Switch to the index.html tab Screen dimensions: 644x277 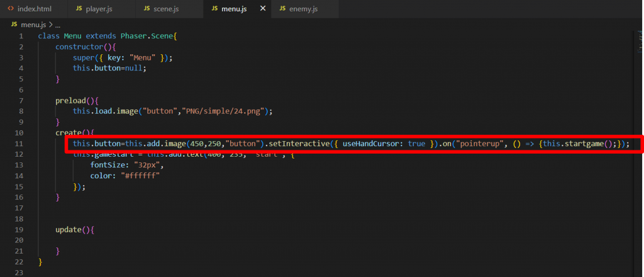tap(34, 9)
